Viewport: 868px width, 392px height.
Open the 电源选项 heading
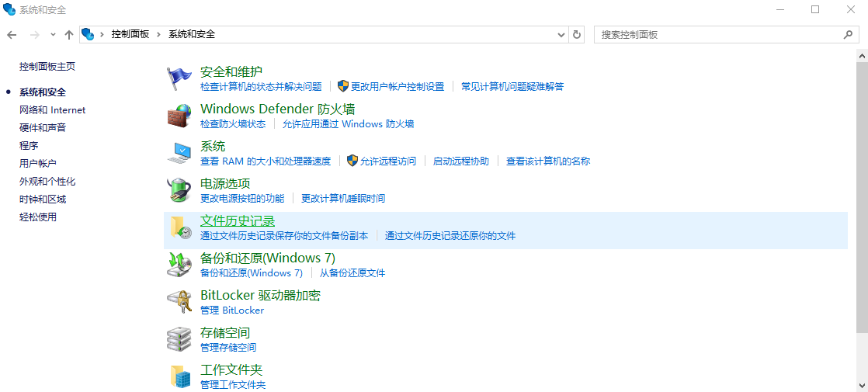click(225, 183)
